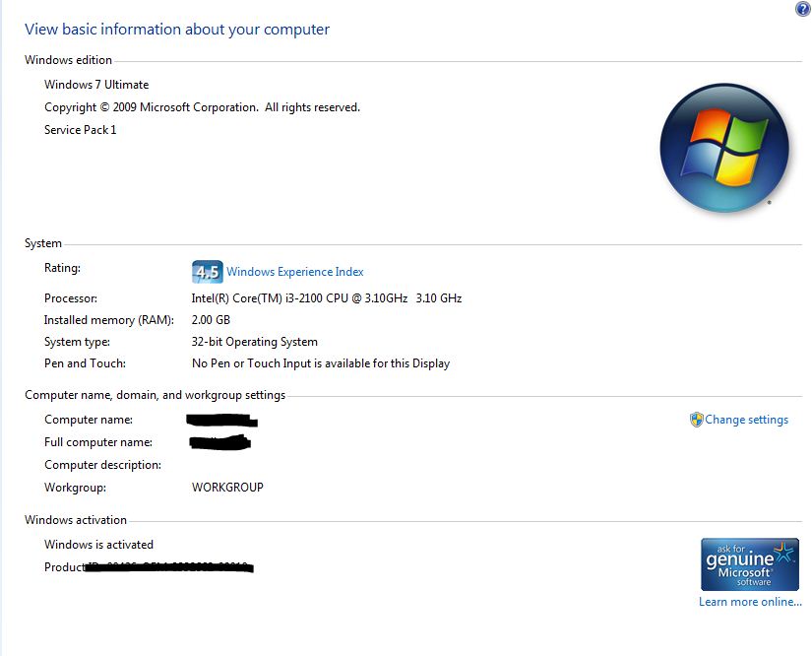Image resolution: width=812 pixels, height=656 pixels.
Task: Click the Windows is activated status text
Action: click(98, 544)
